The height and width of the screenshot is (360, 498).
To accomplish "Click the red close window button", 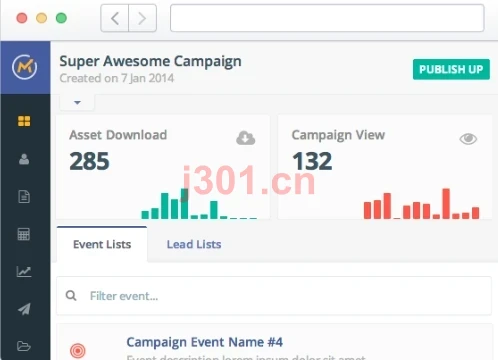I will (22, 18).
